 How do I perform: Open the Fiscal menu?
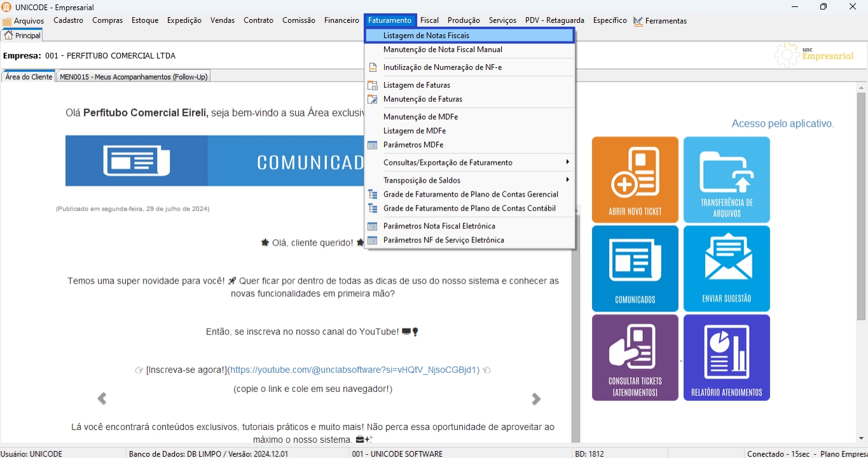(429, 20)
